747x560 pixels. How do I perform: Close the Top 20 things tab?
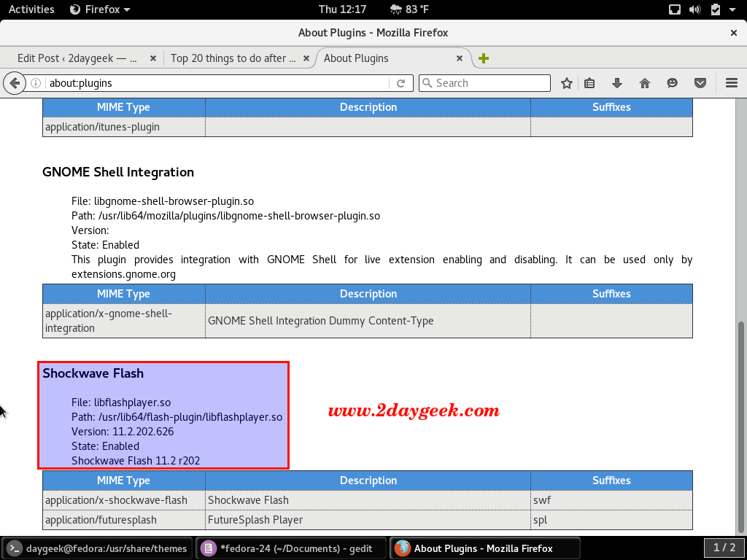(x=306, y=58)
